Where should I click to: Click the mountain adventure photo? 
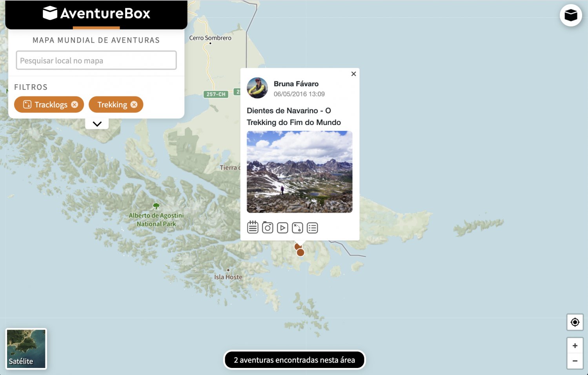(x=299, y=172)
